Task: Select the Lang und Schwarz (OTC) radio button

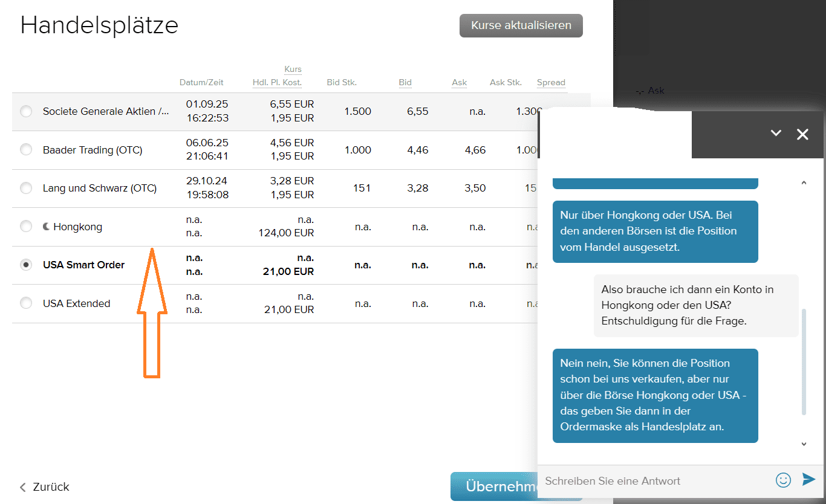Action: point(26,188)
